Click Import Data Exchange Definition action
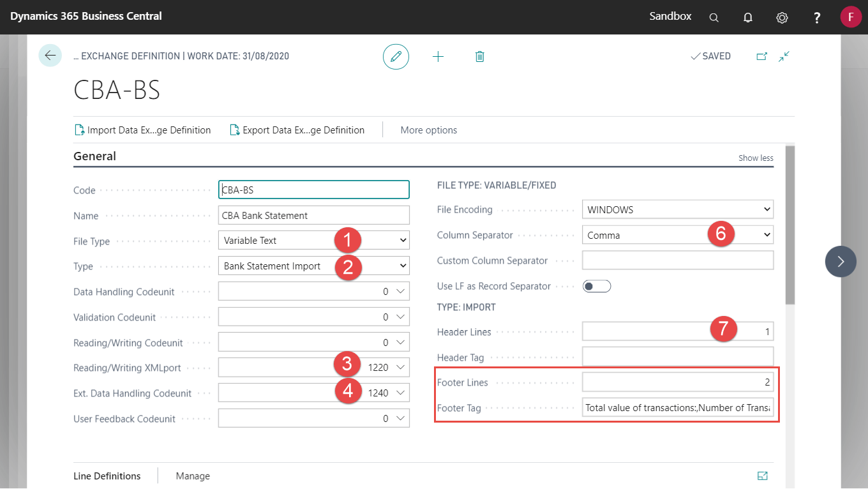868x489 pixels. tap(142, 130)
